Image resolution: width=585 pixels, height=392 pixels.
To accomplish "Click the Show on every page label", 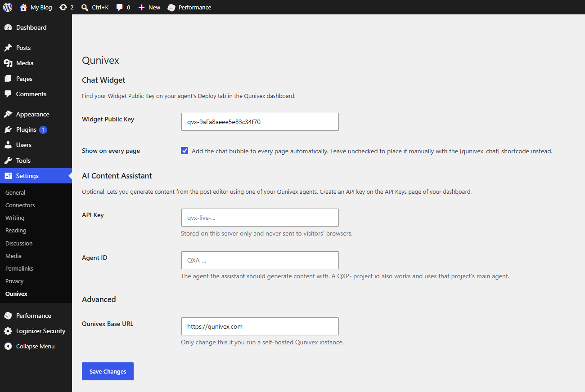I will [x=111, y=151].
